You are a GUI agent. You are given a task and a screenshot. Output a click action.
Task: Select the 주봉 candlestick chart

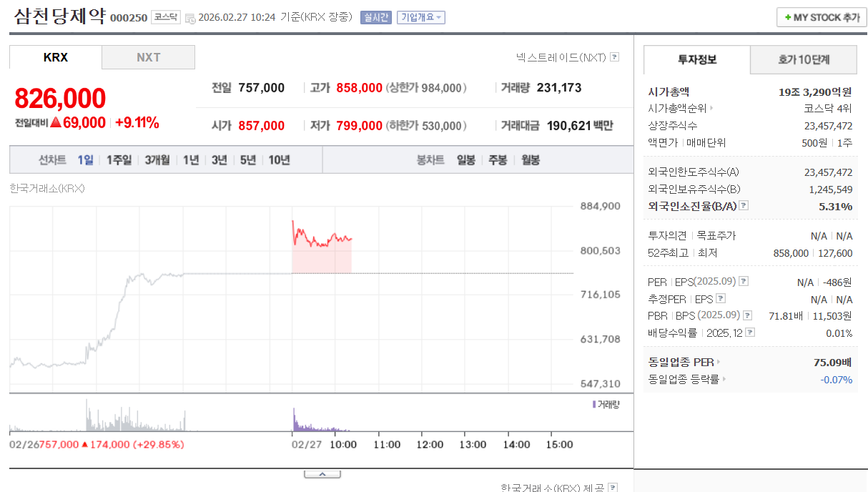498,159
